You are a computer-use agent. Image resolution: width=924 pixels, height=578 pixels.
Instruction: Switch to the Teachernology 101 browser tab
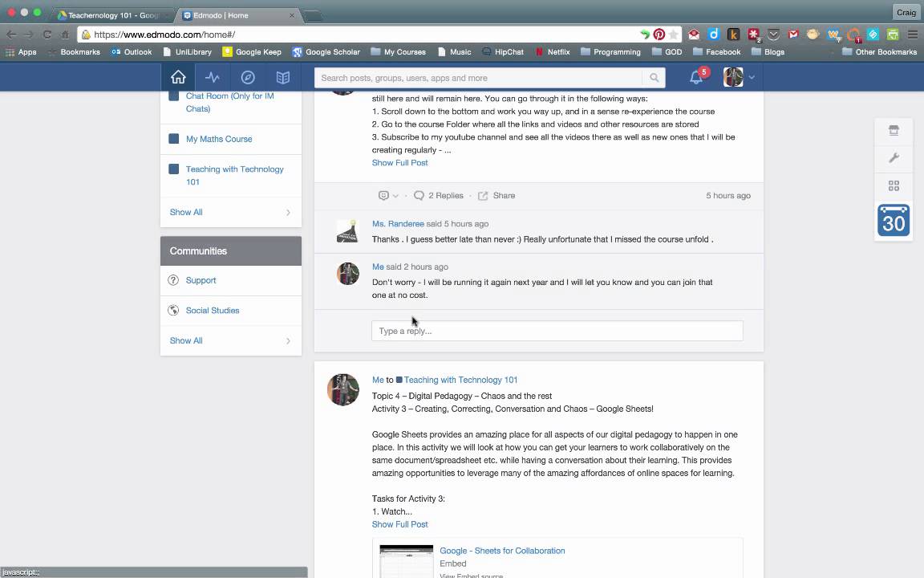[x=112, y=15]
